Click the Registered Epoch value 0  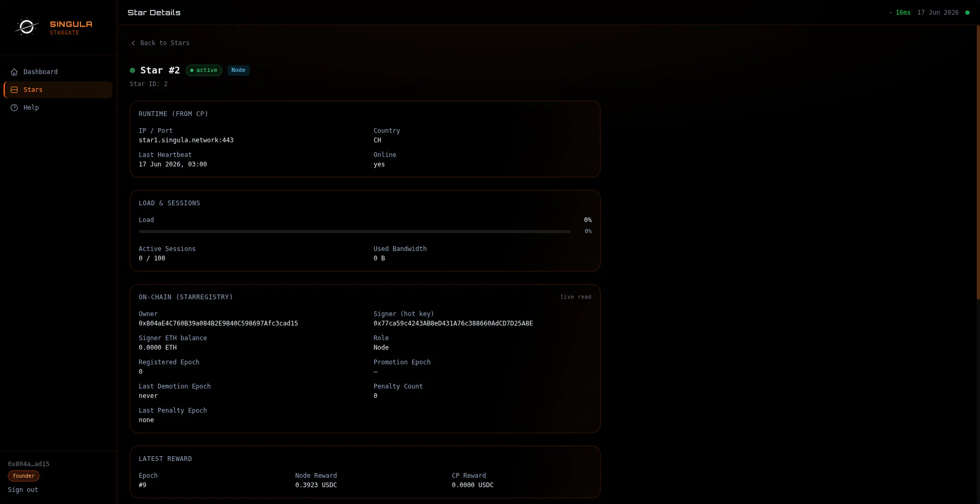[x=141, y=372]
